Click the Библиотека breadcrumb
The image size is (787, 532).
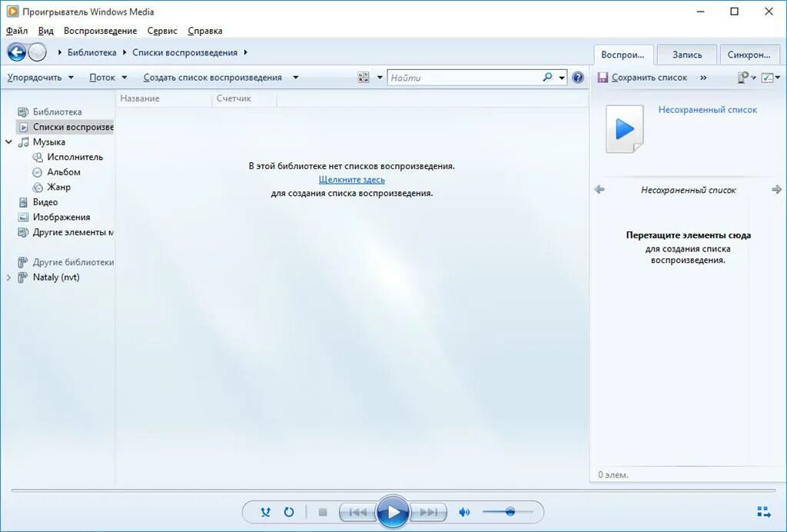(92, 52)
